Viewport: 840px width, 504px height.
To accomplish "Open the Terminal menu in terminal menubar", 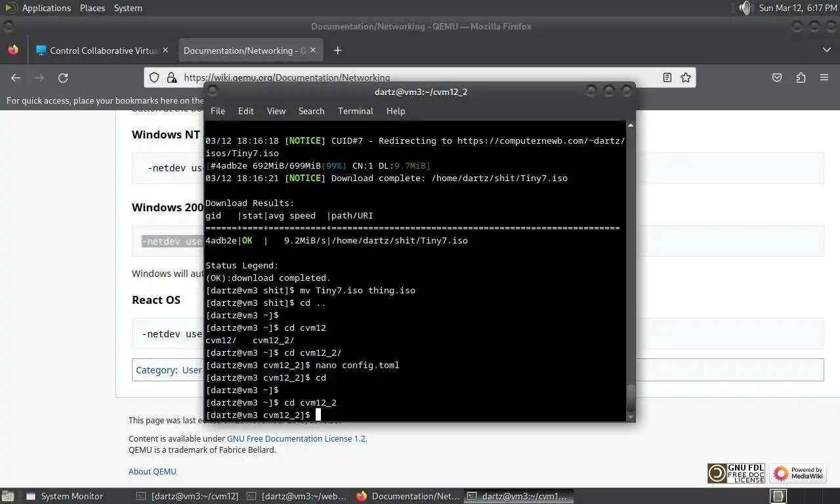I will pyautogui.click(x=356, y=111).
